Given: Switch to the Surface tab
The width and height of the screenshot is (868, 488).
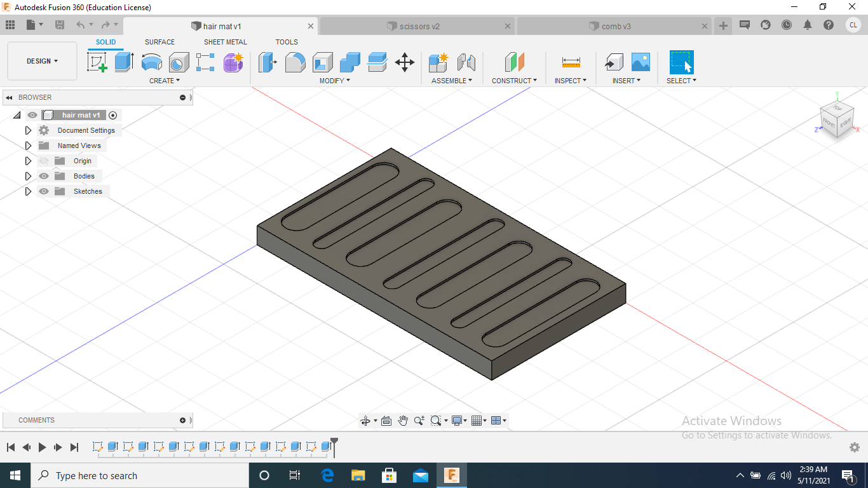Looking at the screenshot, I should click(x=159, y=42).
